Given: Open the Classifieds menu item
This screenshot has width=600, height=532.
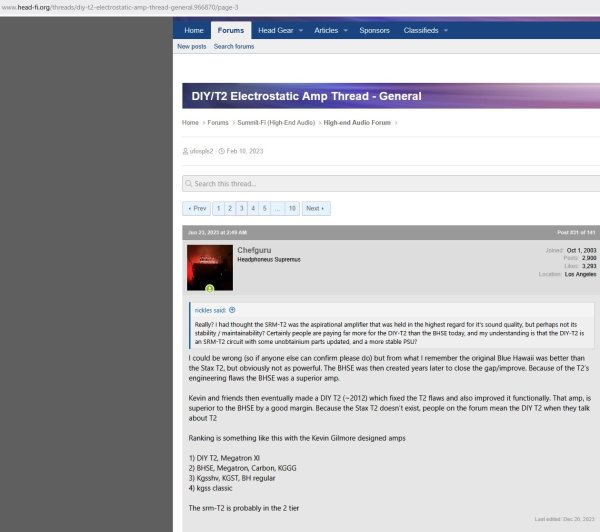Looking at the screenshot, I should coord(421,30).
